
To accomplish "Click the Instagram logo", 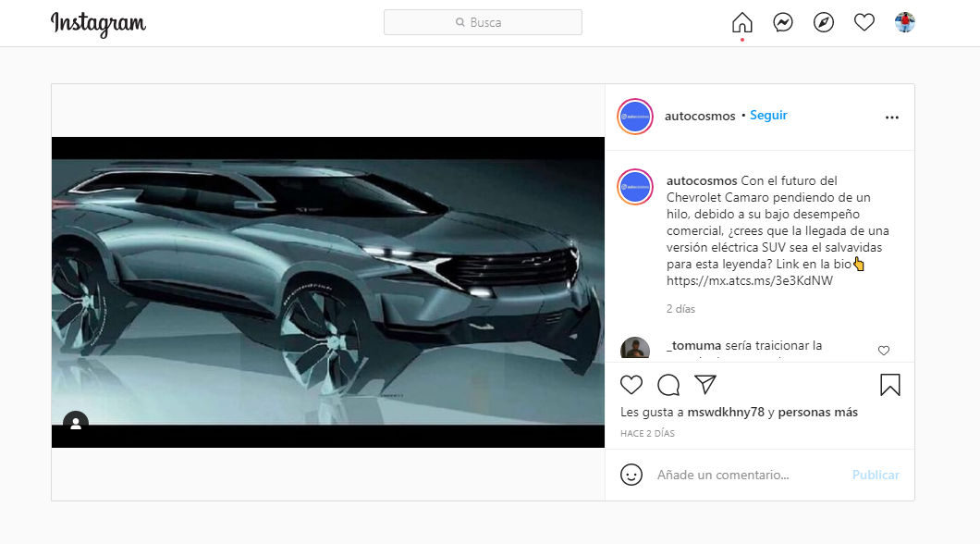I will pos(98,24).
